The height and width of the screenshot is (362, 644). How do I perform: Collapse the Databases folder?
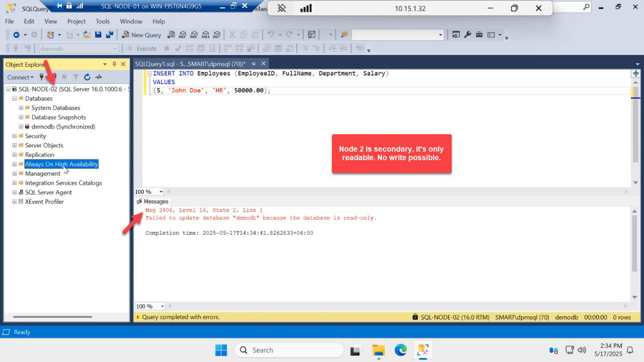point(14,98)
